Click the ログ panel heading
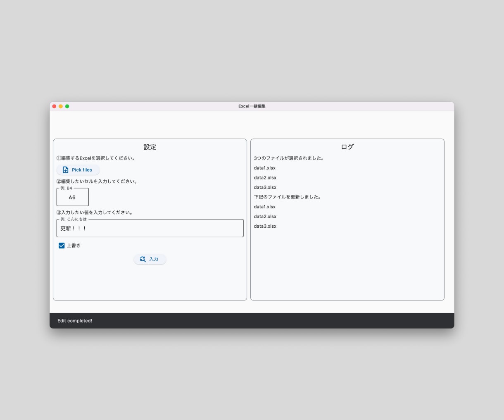The height and width of the screenshot is (420, 504). (x=347, y=147)
